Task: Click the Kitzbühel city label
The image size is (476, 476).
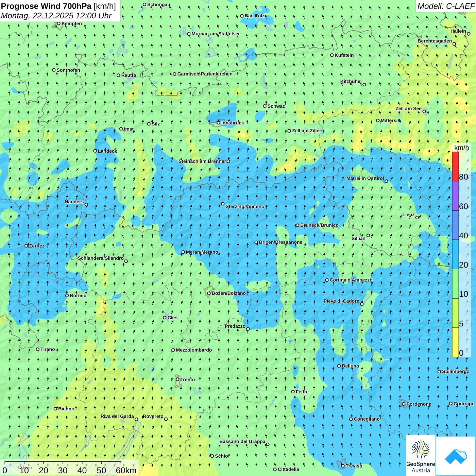Action: coord(351,82)
